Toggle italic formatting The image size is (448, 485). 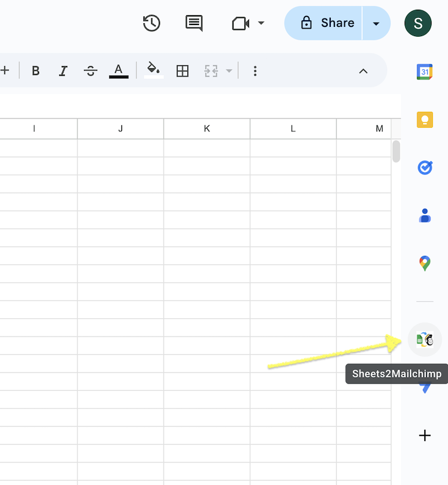(63, 71)
